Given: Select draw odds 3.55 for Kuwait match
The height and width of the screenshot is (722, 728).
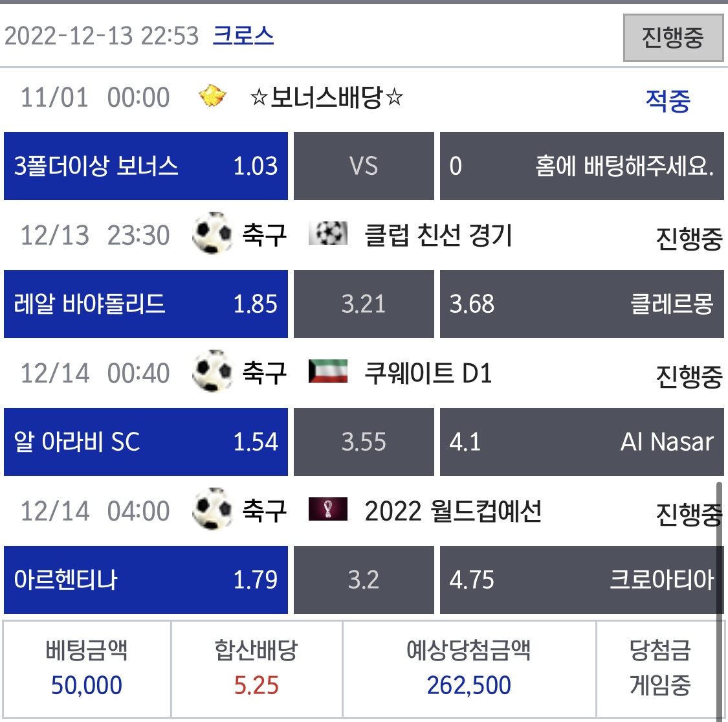Looking at the screenshot, I should 364,442.
